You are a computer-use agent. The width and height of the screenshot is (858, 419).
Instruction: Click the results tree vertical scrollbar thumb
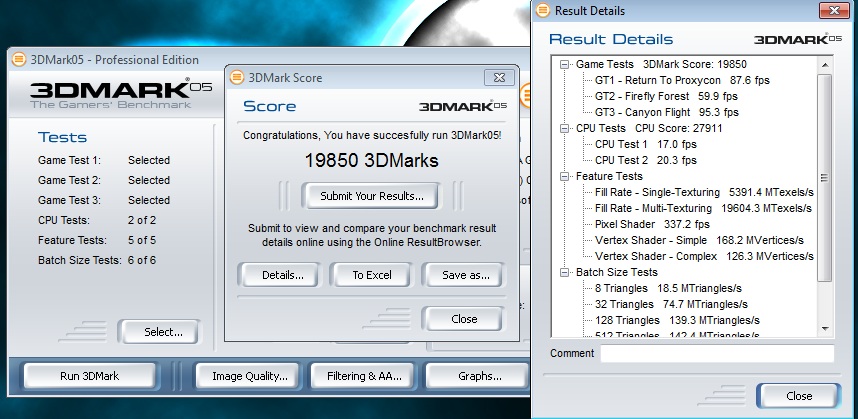825,178
